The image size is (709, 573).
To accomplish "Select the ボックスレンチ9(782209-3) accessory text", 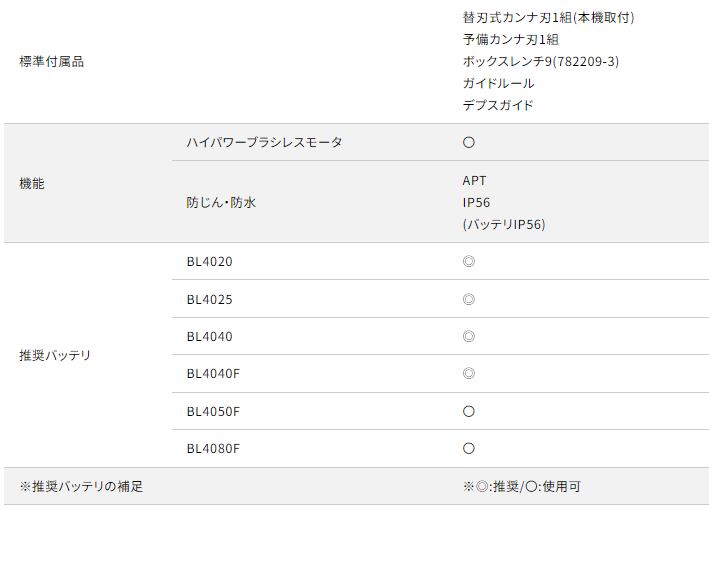I will click(x=540, y=62).
